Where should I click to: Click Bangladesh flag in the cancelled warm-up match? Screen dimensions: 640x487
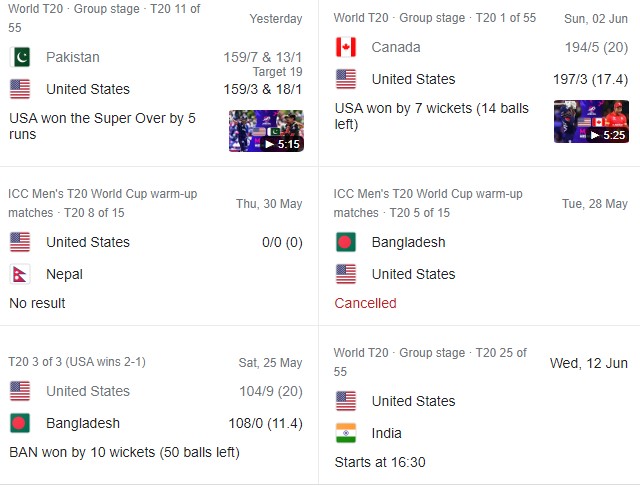click(x=346, y=242)
